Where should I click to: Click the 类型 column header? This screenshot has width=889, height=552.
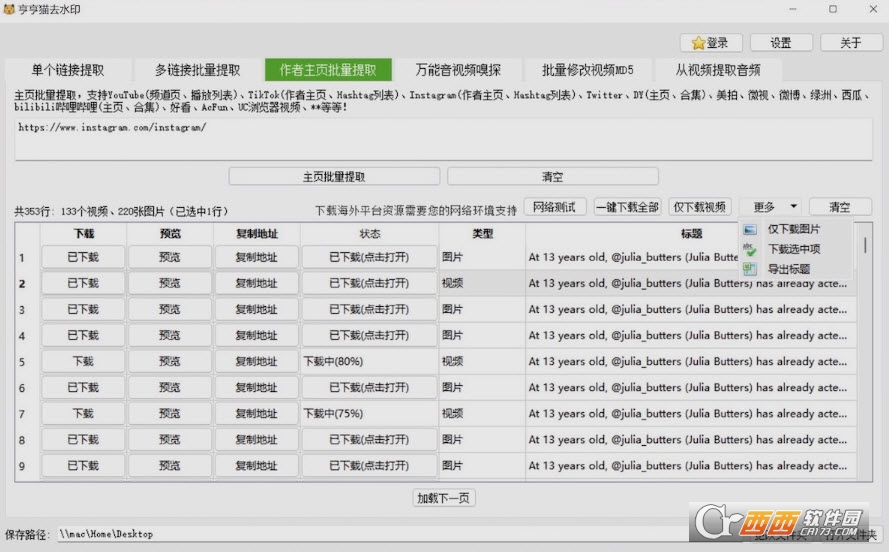click(x=482, y=233)
